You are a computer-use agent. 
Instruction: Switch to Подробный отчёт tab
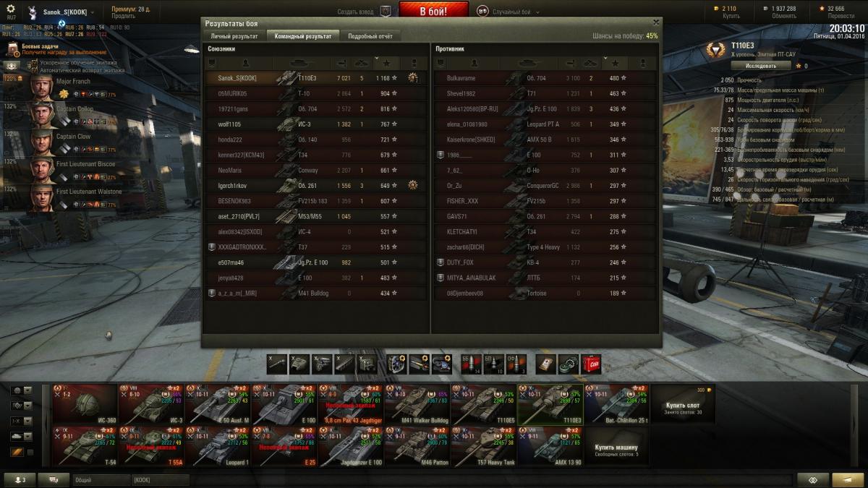pyautogui.click(x=370, y=35)
